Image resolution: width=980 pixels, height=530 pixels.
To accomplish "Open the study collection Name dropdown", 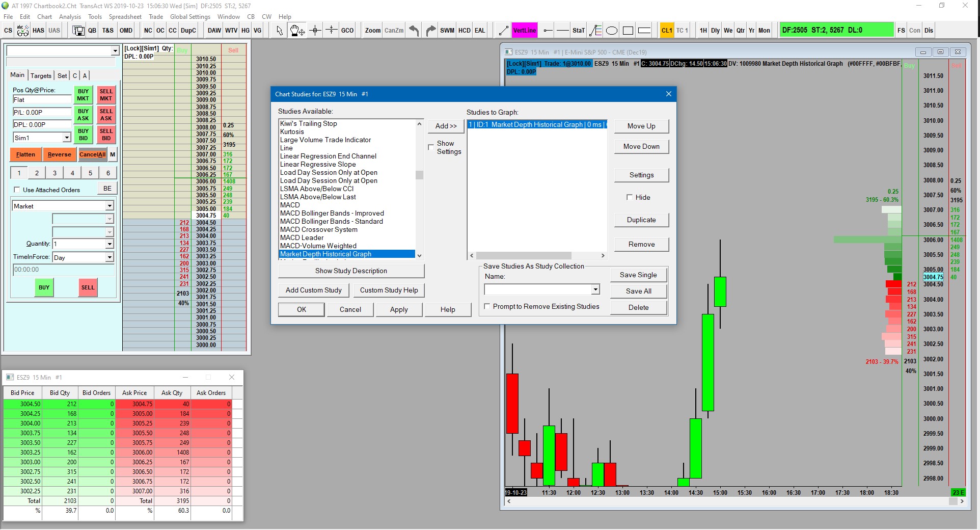I will click(595, 289).
